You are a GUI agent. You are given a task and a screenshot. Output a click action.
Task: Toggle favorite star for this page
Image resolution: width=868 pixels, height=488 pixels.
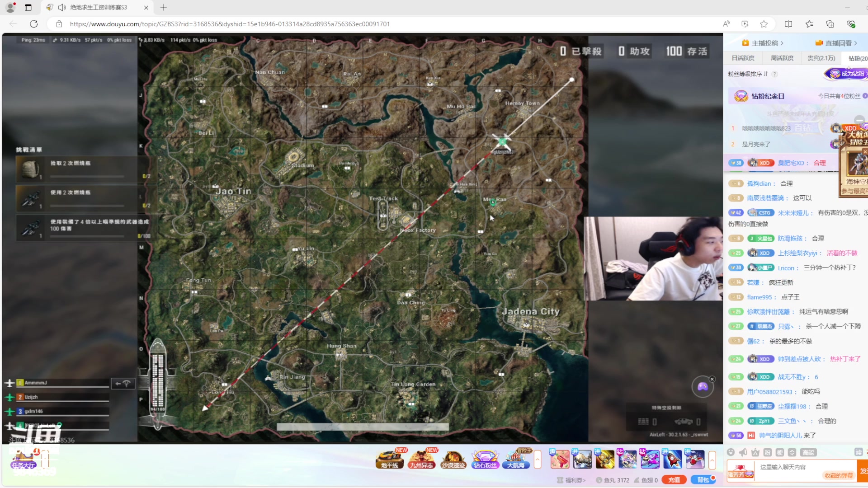[x=764, y=24]
